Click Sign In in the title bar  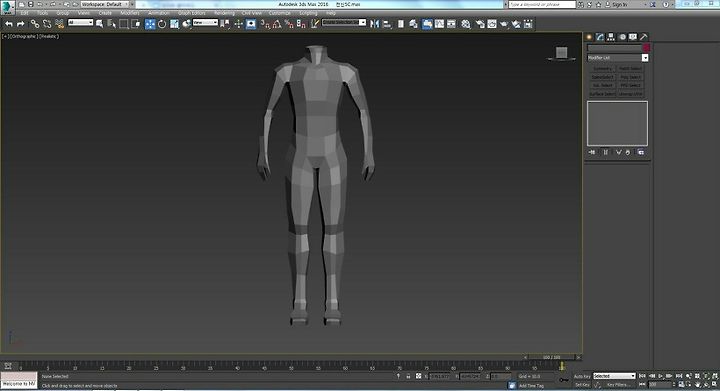(x=619, y=5)
